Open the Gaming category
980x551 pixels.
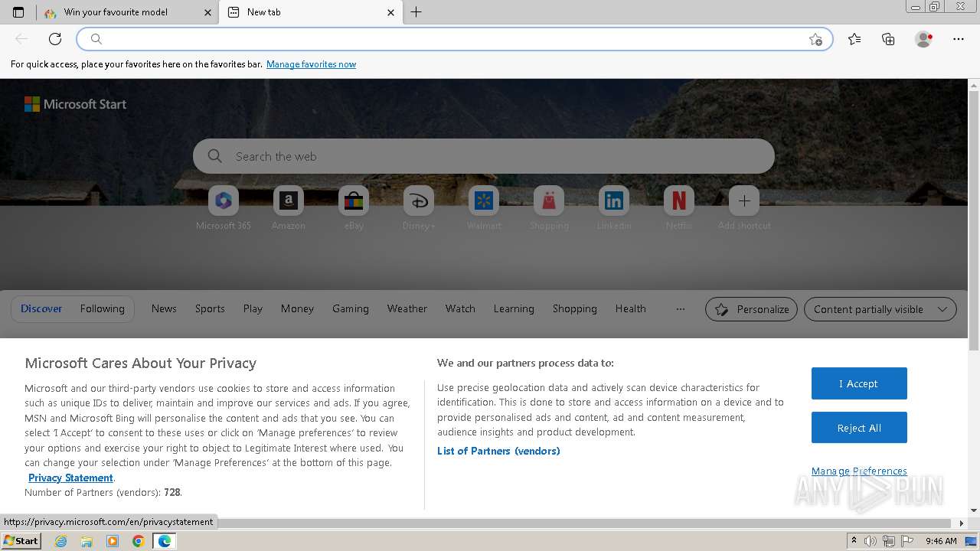pyautogui.click(x=351, y=308)
